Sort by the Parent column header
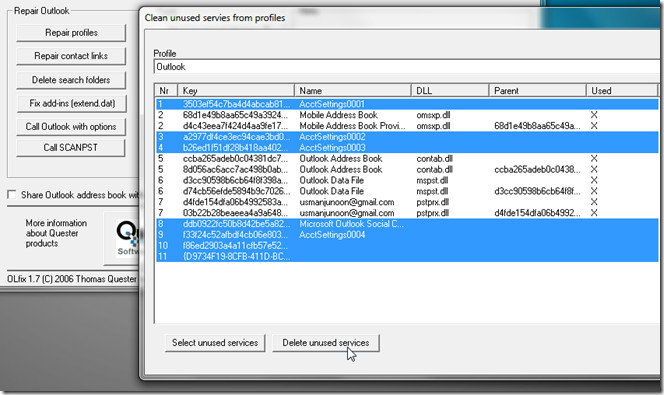 pos(537,91)
